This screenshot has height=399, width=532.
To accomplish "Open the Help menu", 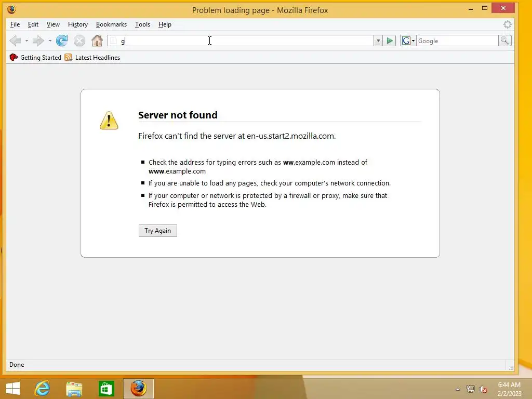I will coord(165,24).
